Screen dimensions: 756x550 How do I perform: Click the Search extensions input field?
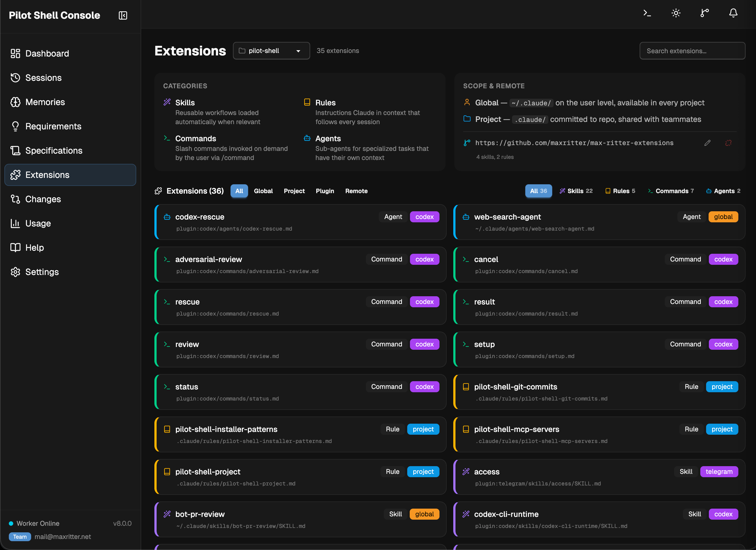tap(692, 51)
